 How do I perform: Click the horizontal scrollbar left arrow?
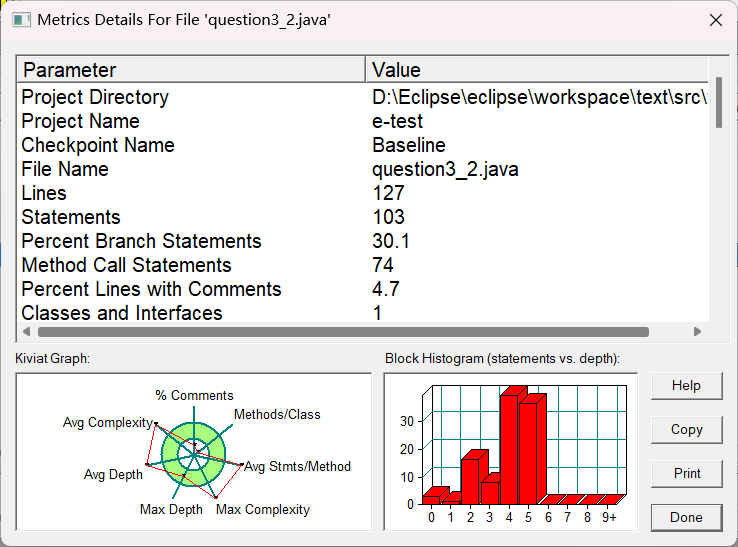coord(27,332)
